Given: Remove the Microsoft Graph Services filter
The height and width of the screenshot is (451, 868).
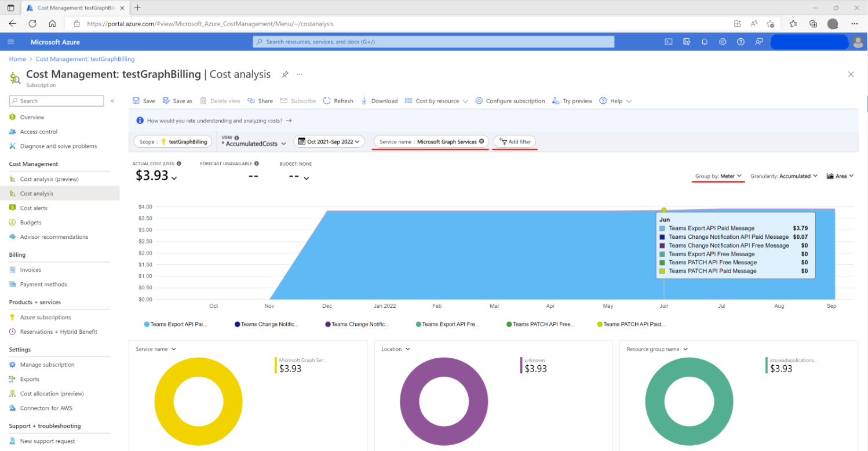Looking at the screenshot, I should pyautogui.click(x=482, y=141).
